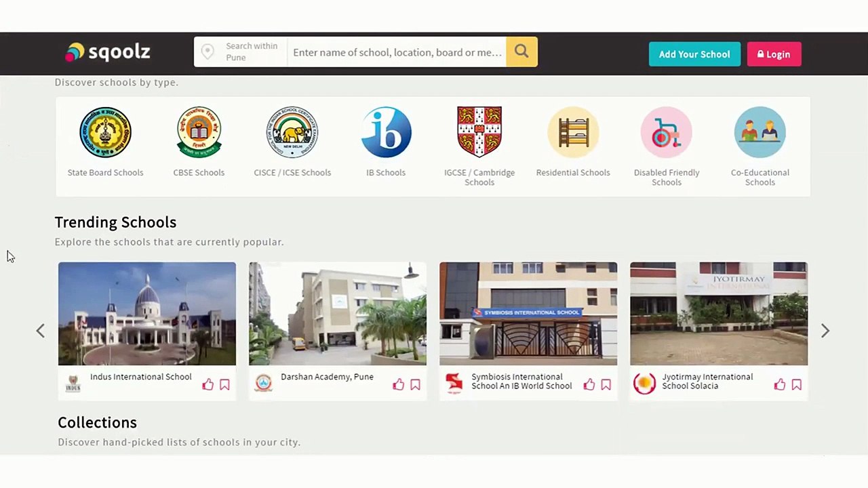Open the IGCSE / Cambridge Schools label

pyautogui.click(x=479, y=177)
